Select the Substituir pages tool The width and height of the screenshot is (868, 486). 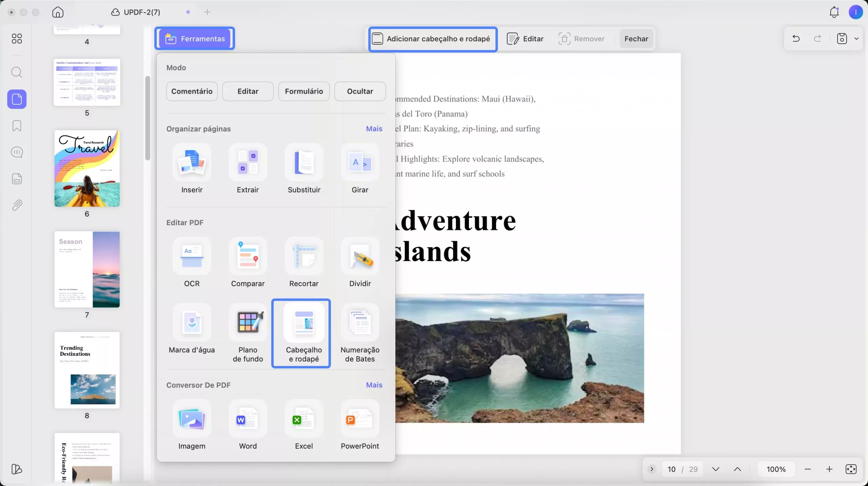pos(304,169)
